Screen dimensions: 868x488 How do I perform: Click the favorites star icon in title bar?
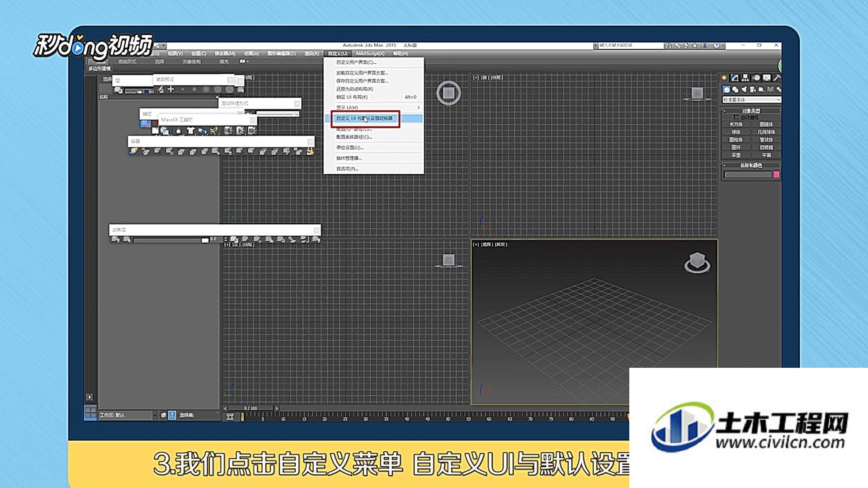click(695, 46)
